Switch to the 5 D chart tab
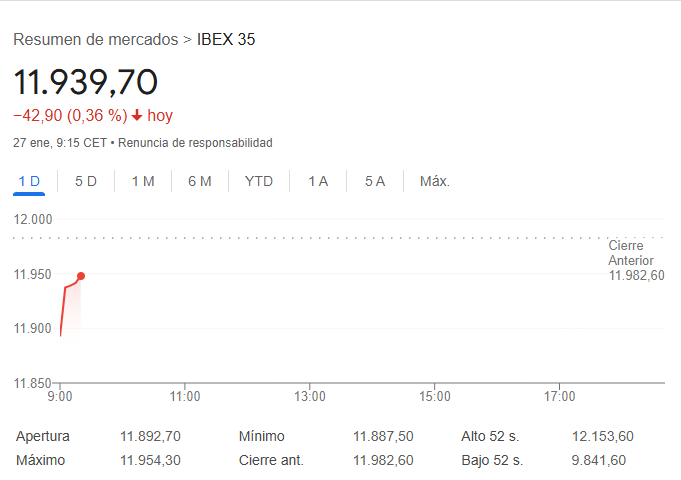 click(86, 181)
